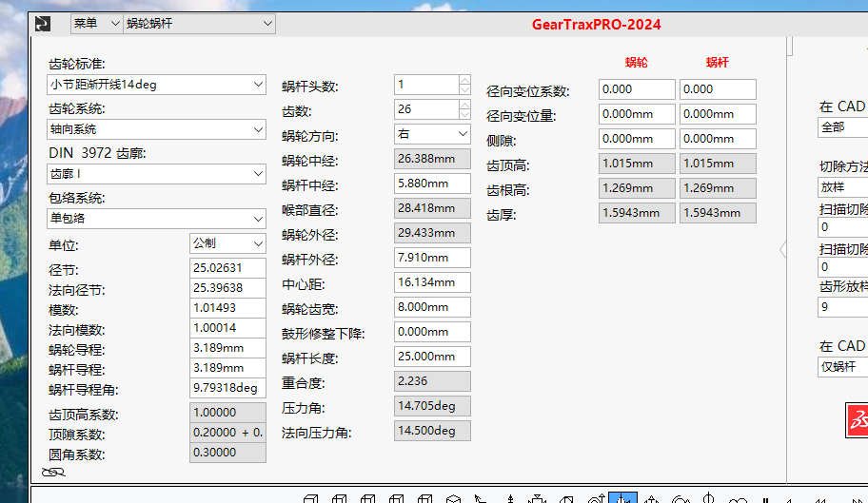Open the 包络系统 dropdown showing 单包络
868x503 pixels.
coord(156,219)
